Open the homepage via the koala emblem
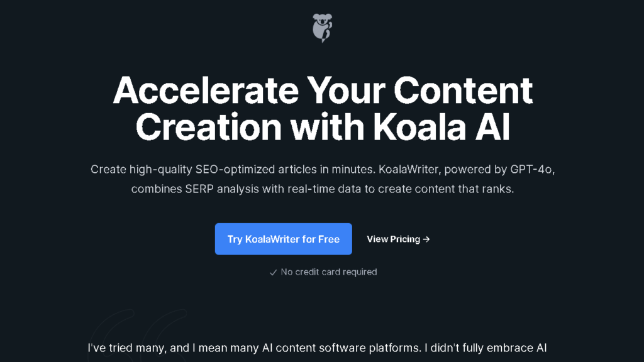The height and width of the screenshot is (362, 644). click(x=322, y=26)
